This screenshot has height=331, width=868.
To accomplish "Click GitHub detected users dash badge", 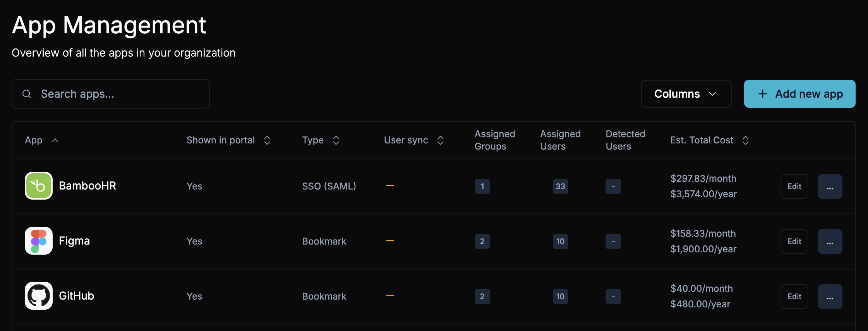I will pyautogui.click(x=613, y=297).
